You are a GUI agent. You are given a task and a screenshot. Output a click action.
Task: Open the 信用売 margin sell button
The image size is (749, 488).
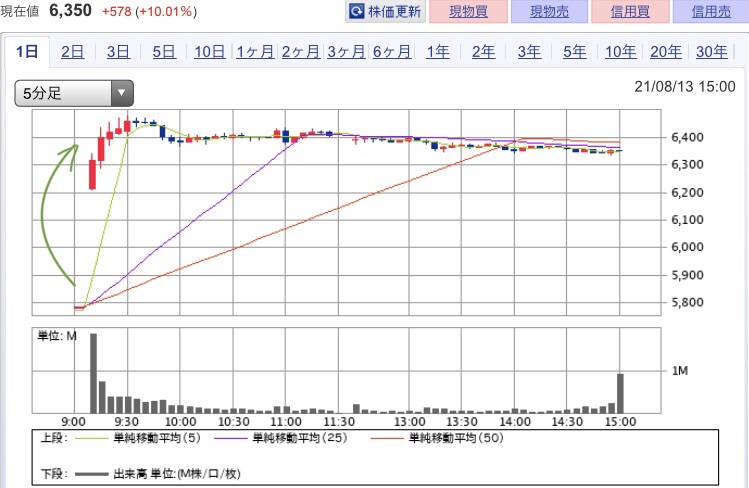(x=711, y=11)
